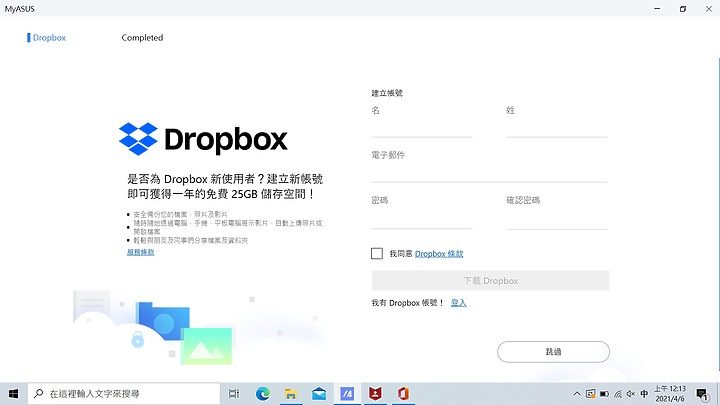Open the Dropbox terms hyperlink
Screen dimensions: 720x405
[439, 253]
